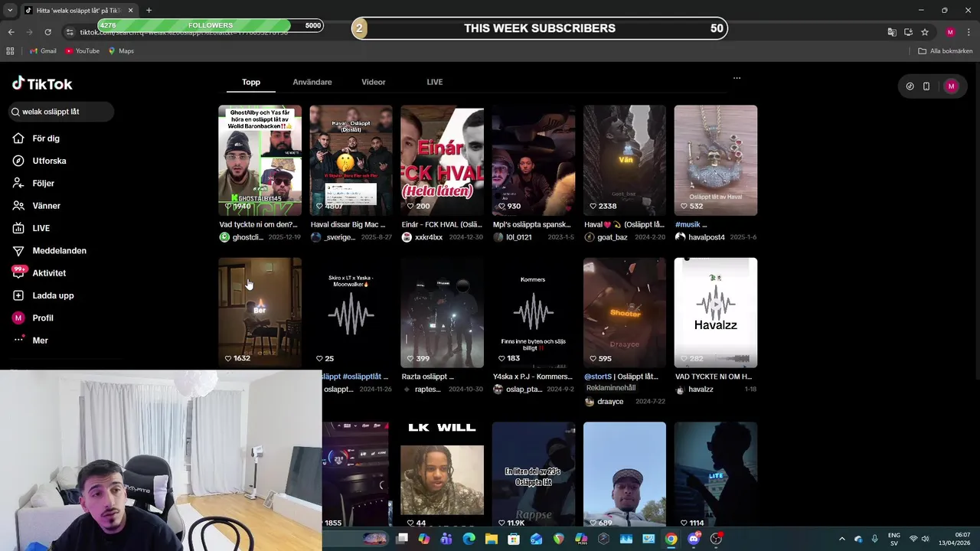Expand the Mer menu in sidebar
This screenshot has height=551, width=980.
coord(31,341)
